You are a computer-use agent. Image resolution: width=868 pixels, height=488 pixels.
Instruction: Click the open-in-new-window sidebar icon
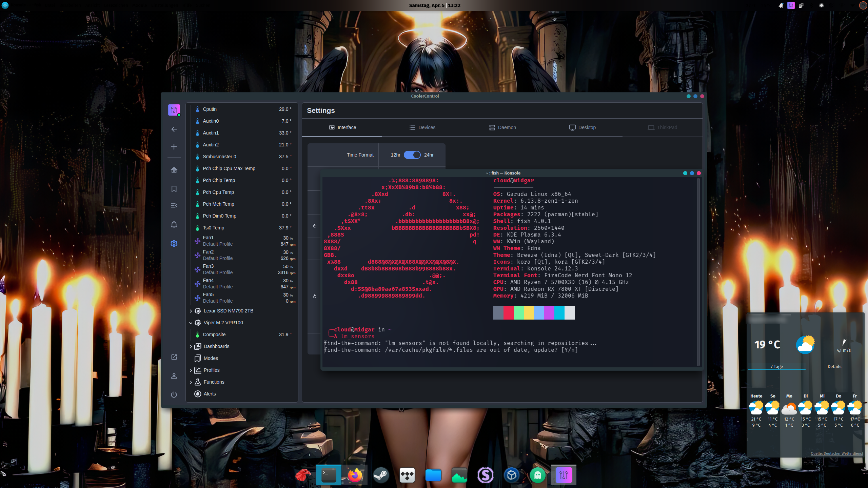[x=174, y=357]
